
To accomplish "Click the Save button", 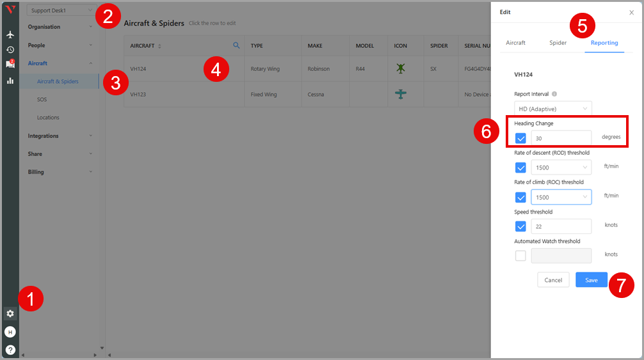I will (591, 280).
